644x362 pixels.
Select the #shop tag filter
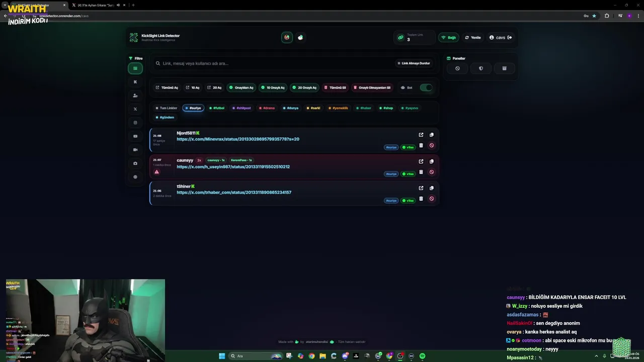pyautogui.click(x=386, y=108)
